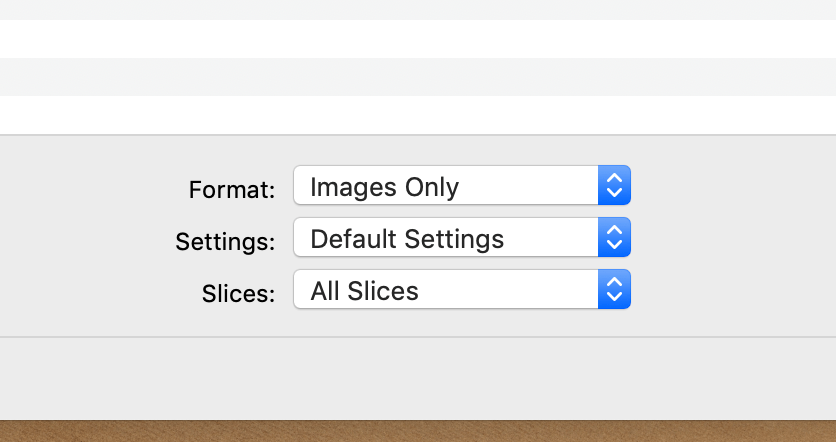The image size is (836, 442).
Task: Click the blue arrows on Format popup
Action: [x=615, y=186]
